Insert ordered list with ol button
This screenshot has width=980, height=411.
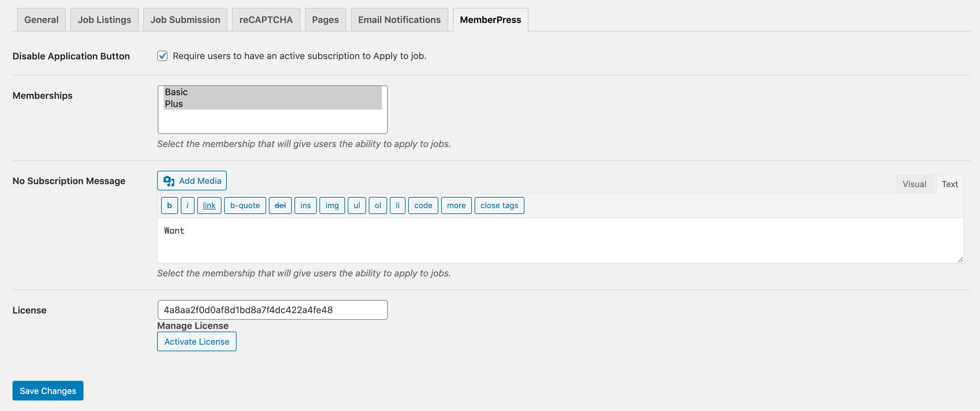(x=378, y=205)
